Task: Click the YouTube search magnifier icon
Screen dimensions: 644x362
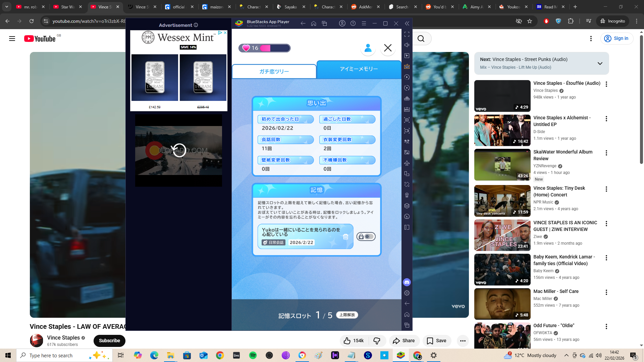Action: 421,39
